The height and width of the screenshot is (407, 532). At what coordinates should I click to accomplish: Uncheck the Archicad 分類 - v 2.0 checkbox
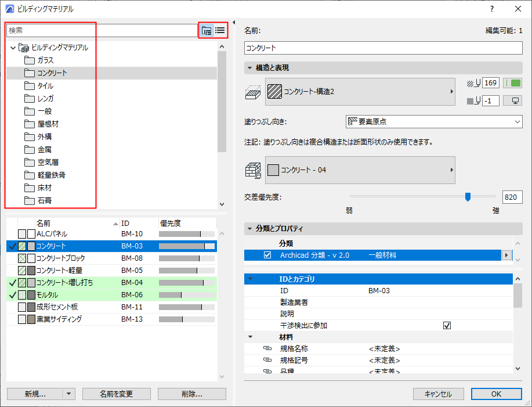point(267,255)
